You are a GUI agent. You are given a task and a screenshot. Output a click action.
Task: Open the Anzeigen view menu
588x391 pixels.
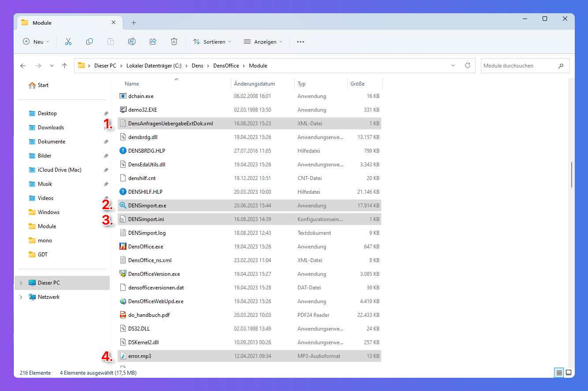[x=264, y=41]
